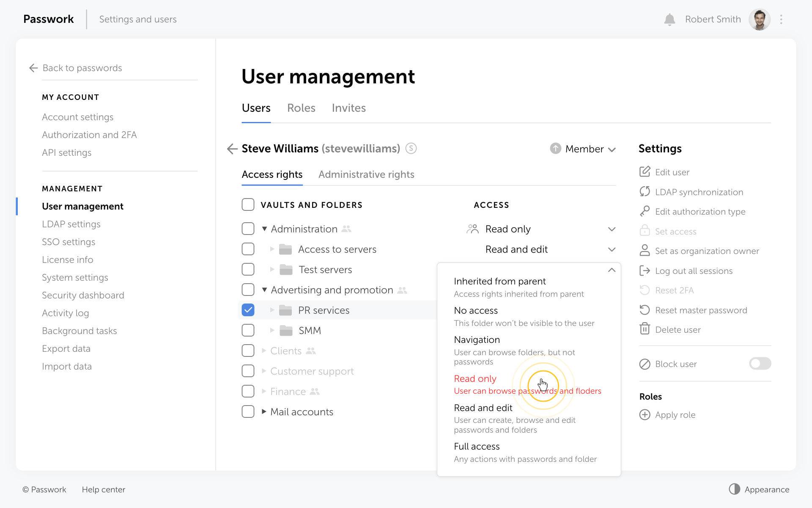Click the Delete user trash icon

point(645,329)
